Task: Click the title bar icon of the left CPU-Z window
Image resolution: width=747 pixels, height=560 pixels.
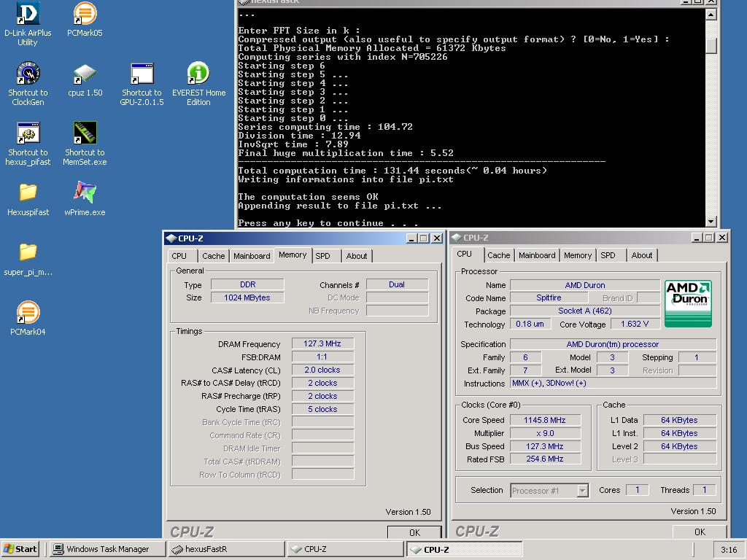Action: [171, 238]
